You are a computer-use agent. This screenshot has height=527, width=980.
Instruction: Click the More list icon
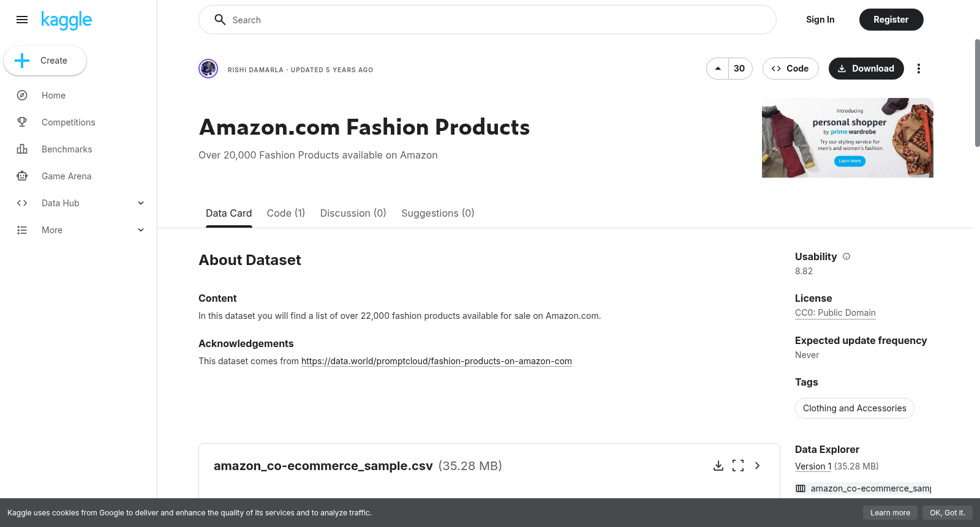[x=22, y=230]
